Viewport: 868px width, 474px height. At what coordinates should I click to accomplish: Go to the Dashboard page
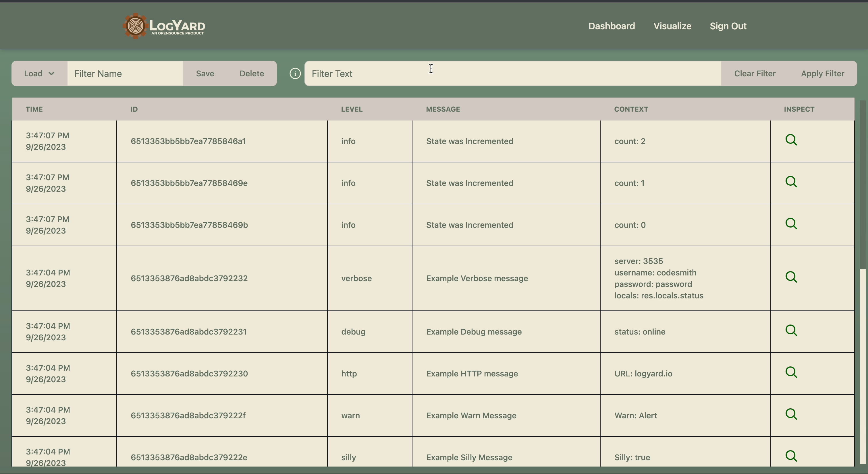pos(611,26)
